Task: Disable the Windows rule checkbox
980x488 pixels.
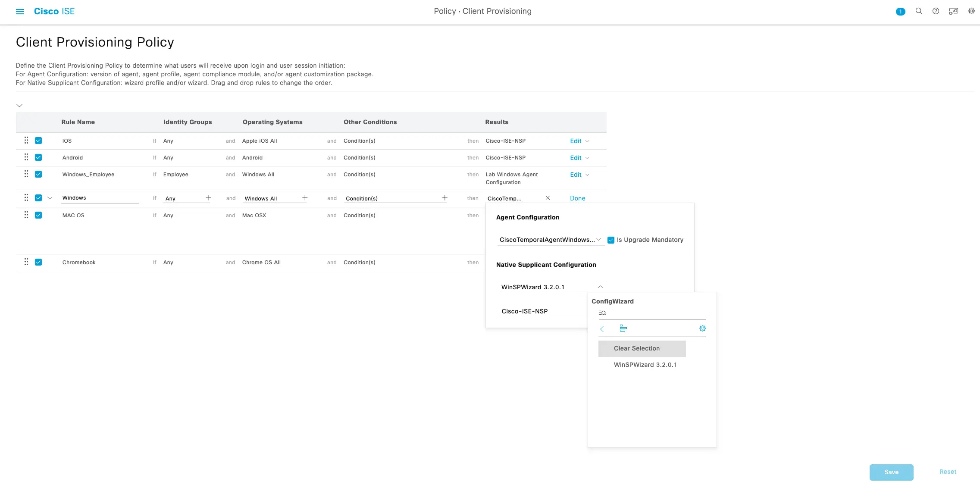Action: (x=38, y=198)
